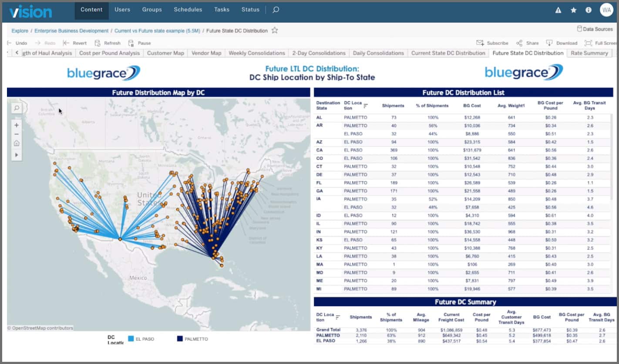The width and height of the screenshot is (619, 364).
Task: Click Pause in the toolbar
Action: (139, 43)
